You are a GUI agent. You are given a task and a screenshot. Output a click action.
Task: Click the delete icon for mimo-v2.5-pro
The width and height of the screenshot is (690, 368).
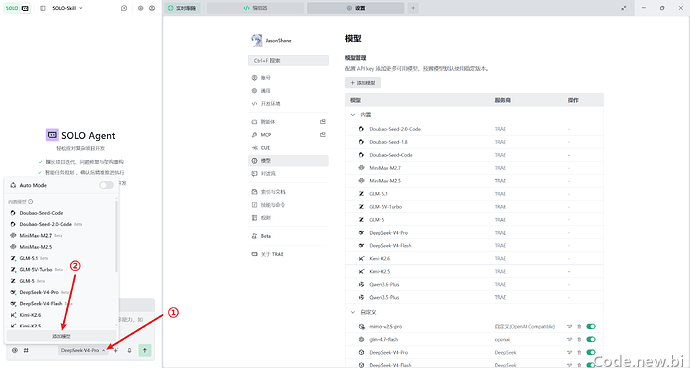click(579, 327)
